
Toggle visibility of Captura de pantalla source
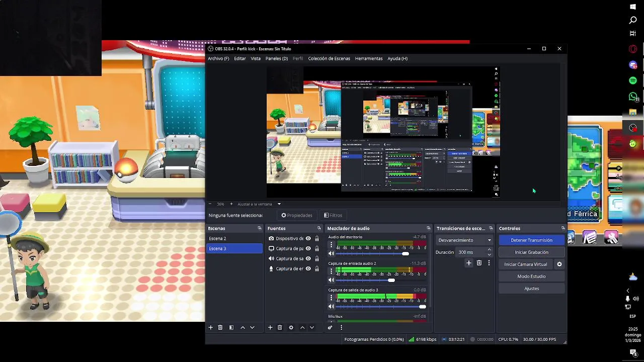point(308,248)
